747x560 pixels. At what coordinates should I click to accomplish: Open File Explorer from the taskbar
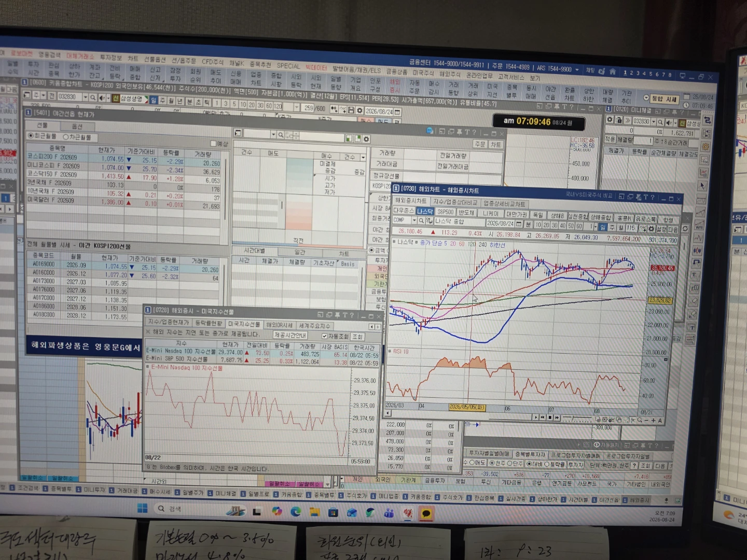click(x=314, y=512)
